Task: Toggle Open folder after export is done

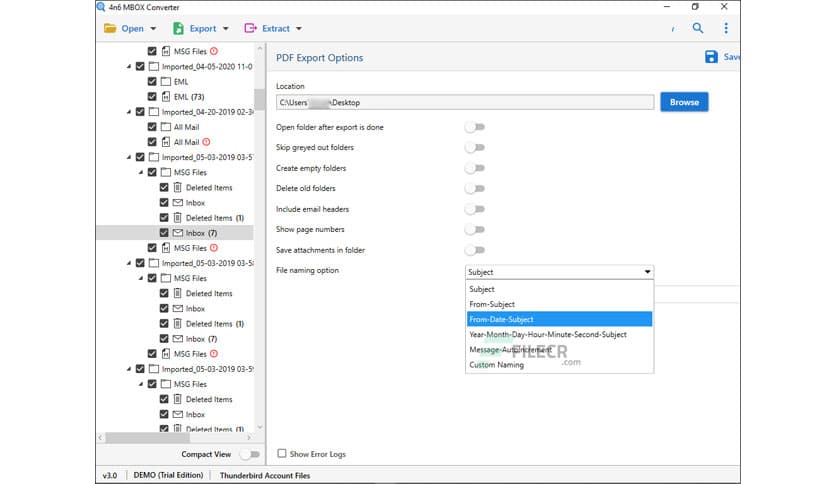Action: pyautogui.click(x=475, y=127)
